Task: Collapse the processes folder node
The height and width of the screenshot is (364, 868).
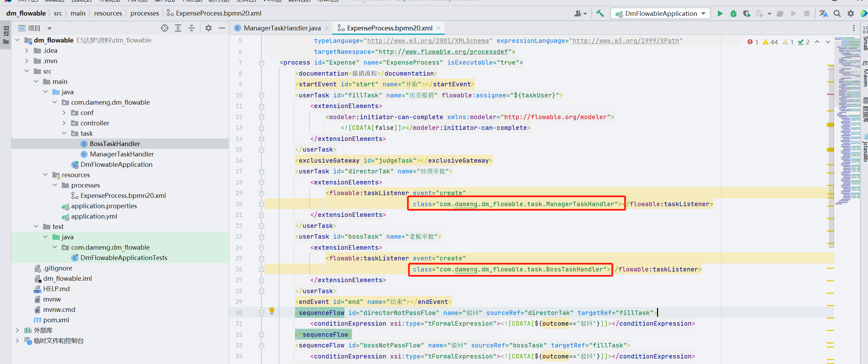Action: [55, 185]
